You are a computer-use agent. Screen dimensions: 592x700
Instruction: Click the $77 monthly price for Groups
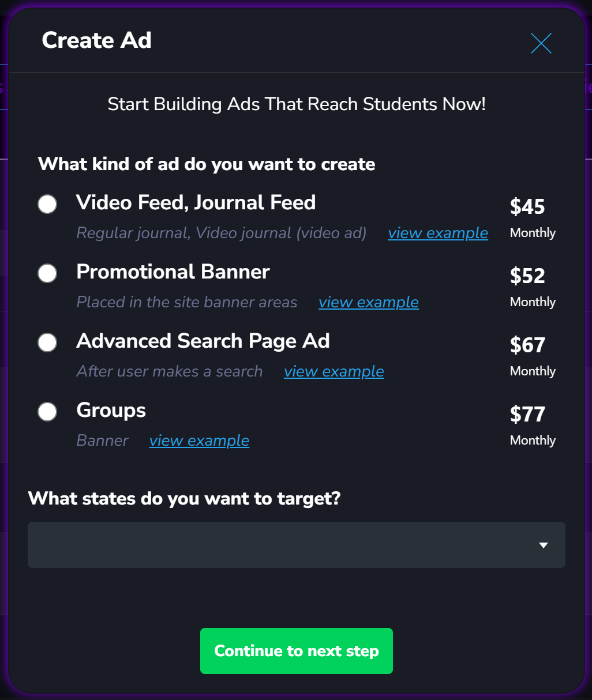[527, 414]
